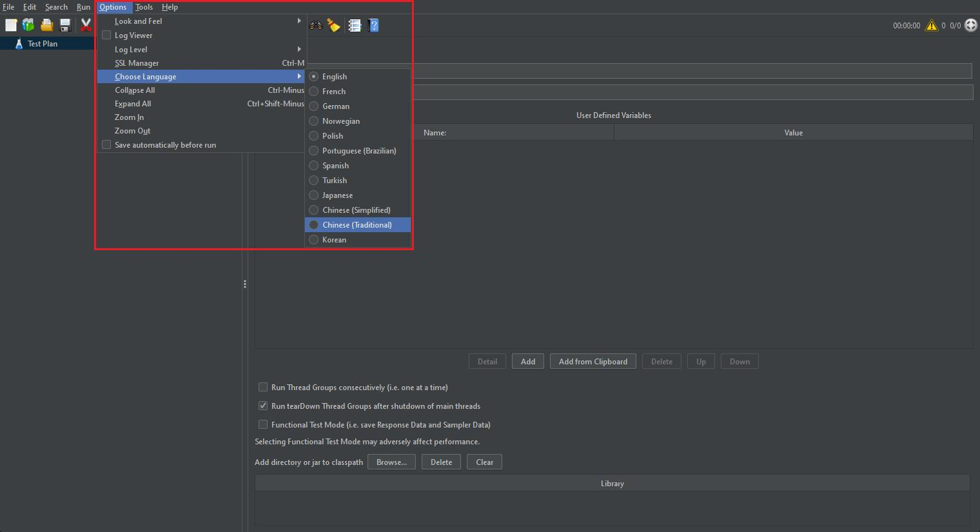Viewport: 980px width, 532px height.
Task: Click Delete button beside Add from Clipboard
Action: coord(661,361)
